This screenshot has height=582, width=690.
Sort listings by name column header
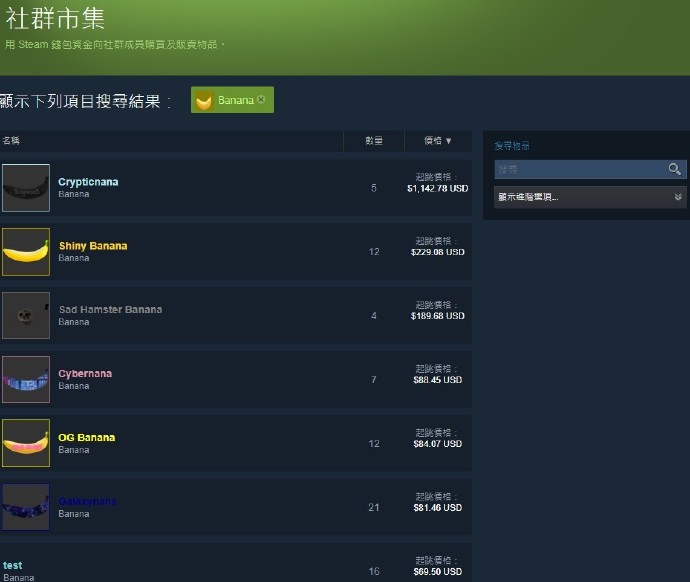pyautogui.click(x=11, y=141)
